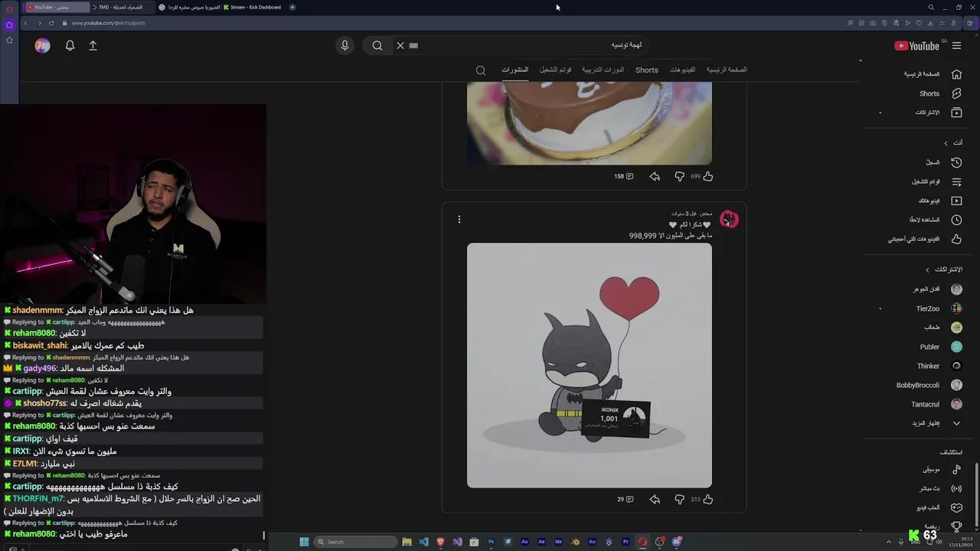Image resolution: width=980 pixels, height=551 pixels.
Task: Share the cake image post
Action: pyautogui.click(x=655, y=177)
